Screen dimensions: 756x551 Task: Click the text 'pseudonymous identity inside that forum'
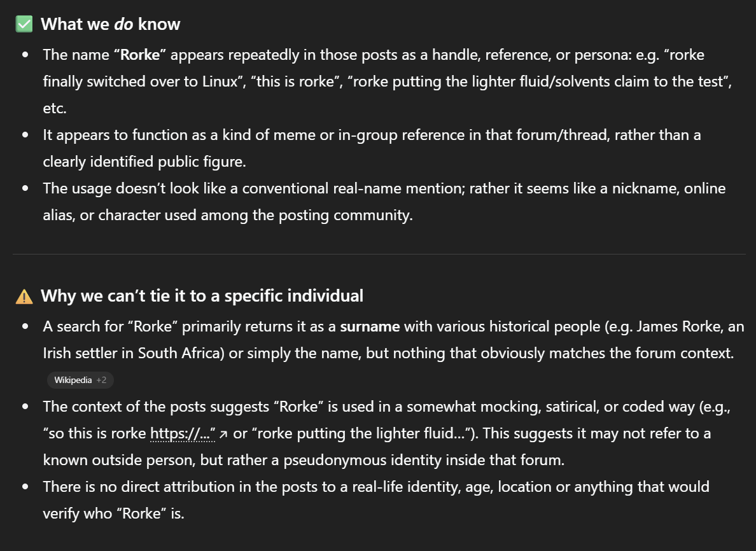coord(423,461)
